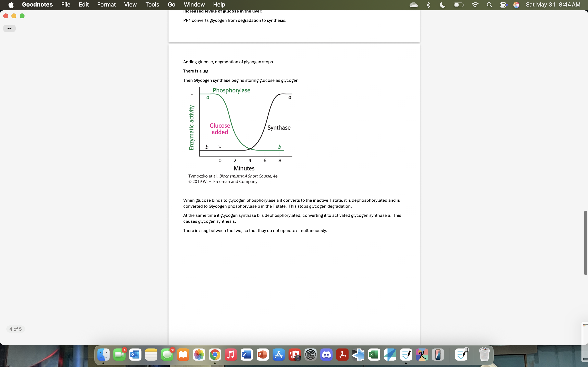The width and height of the screenshot is (588, 367).
Task: Open Messages from the Dock
Action: tap(167, 354)
